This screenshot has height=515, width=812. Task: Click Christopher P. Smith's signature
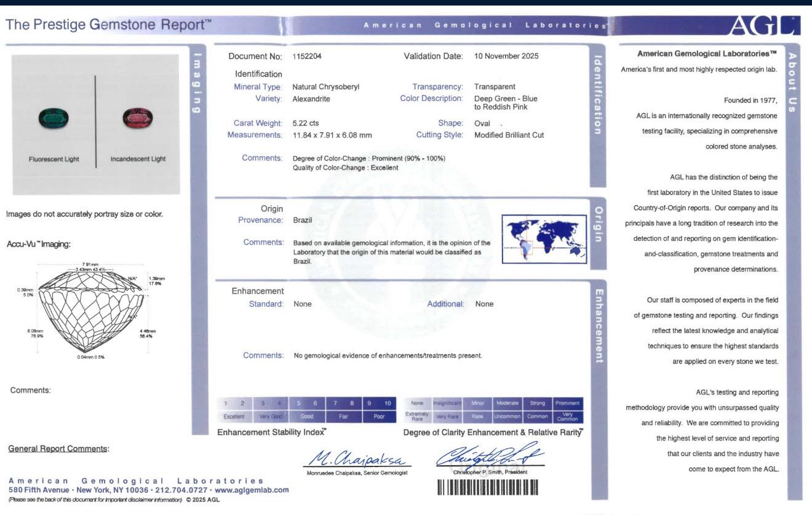pos(489,456)
